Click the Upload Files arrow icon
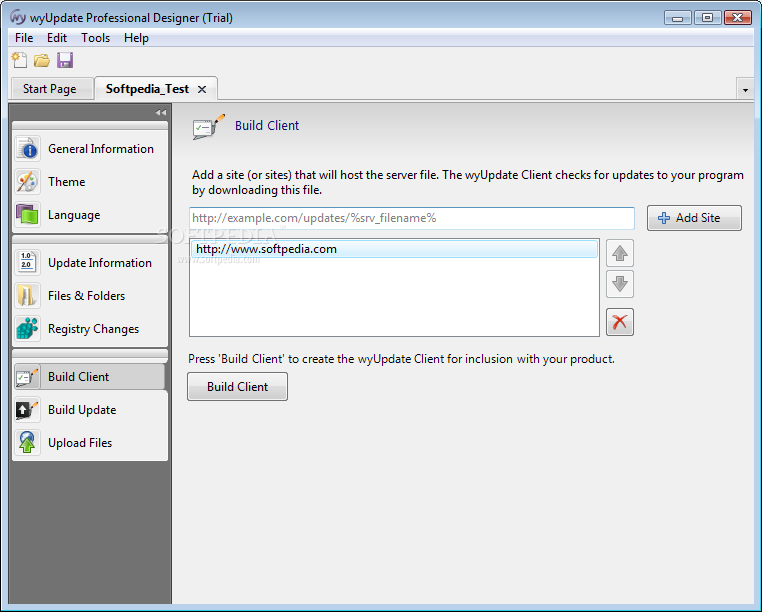This screenshot has height=612, width=762. tap(27, 443)
